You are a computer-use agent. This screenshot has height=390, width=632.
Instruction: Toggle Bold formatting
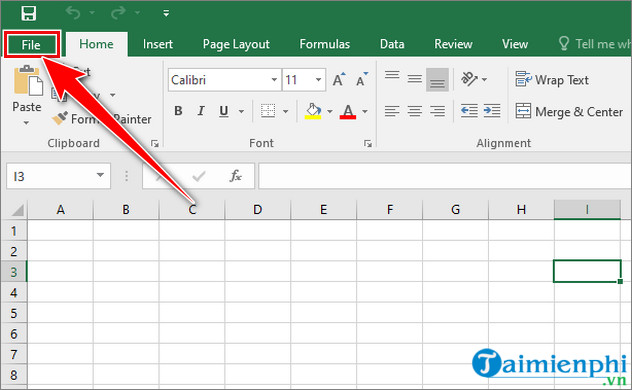click(x=178, y=111)
